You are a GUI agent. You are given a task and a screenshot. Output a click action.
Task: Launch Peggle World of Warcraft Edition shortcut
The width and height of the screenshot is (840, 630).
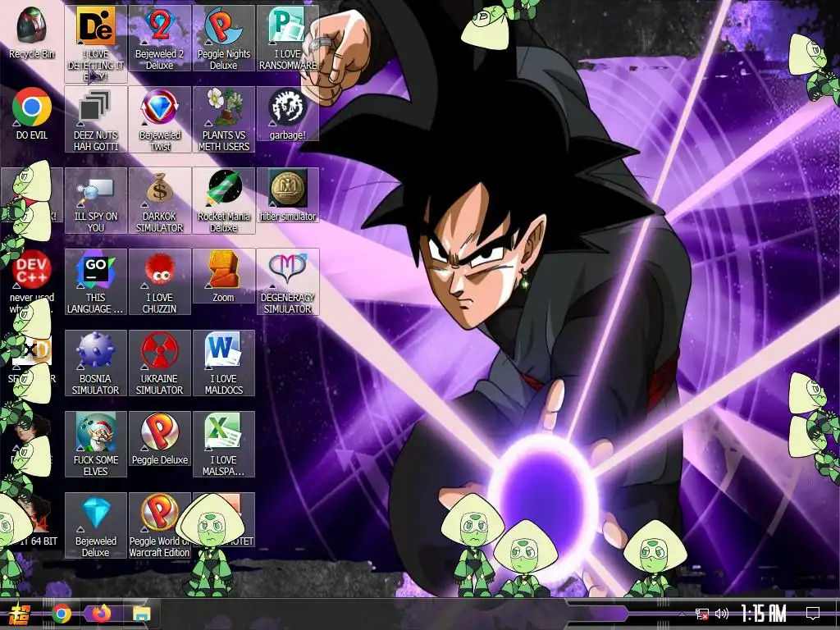160,526
